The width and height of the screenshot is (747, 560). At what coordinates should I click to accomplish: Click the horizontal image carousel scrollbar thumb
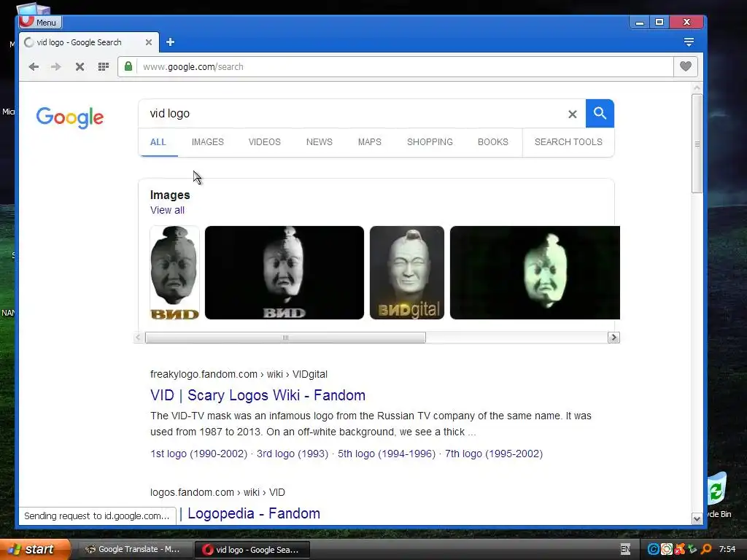pos(285,338)
